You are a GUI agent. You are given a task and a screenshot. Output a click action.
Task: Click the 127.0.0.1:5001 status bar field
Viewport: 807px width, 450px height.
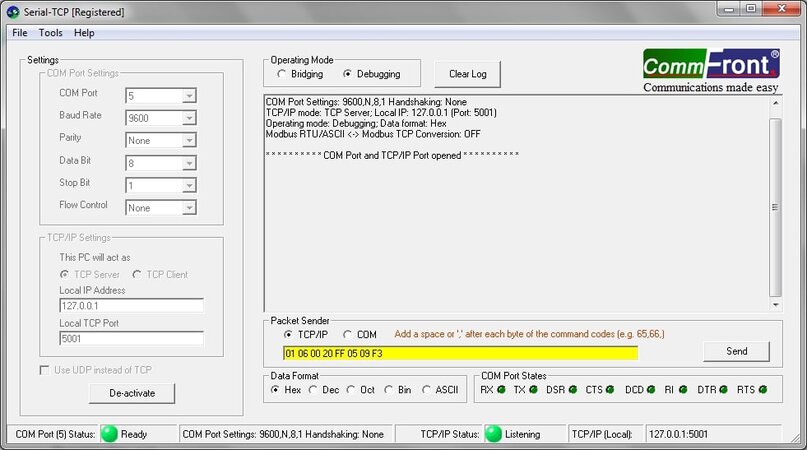pyautogui.click(x=713, y=434)
